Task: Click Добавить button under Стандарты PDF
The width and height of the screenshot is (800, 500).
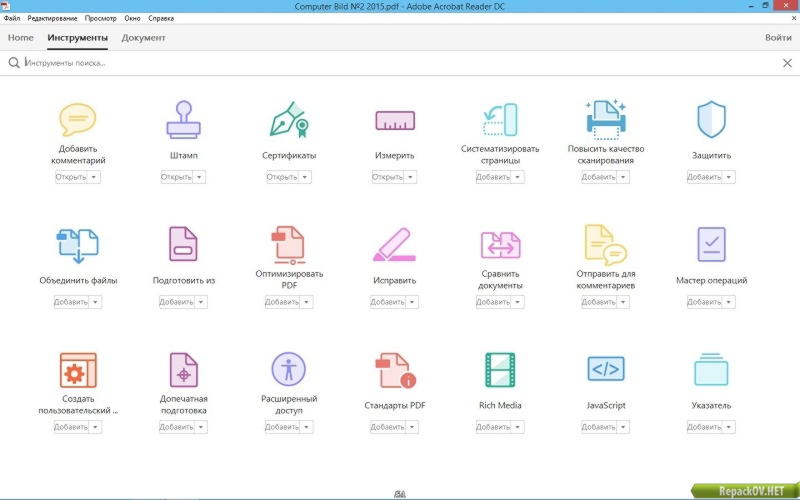Action: [388, 427]
